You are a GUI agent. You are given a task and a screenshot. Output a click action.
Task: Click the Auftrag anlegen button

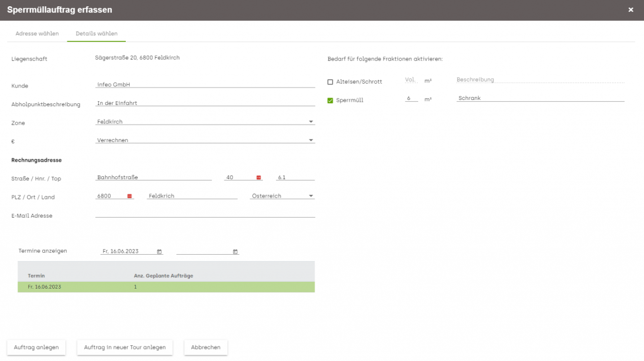pos(36,347)
